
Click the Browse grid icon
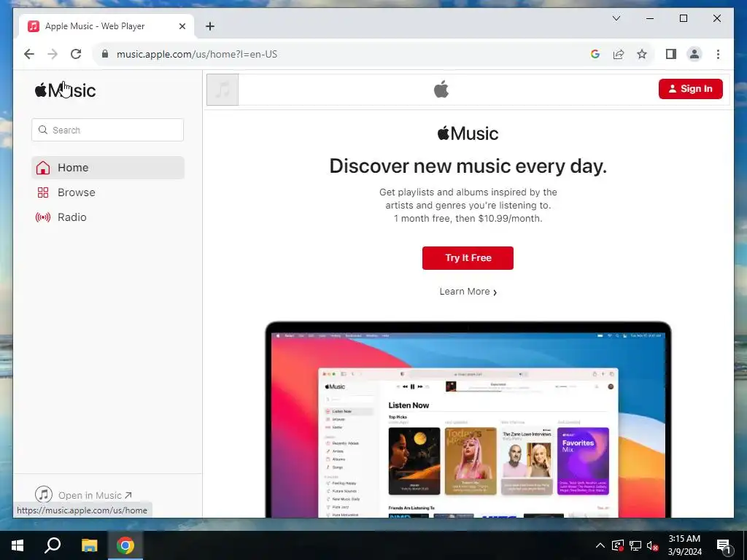pos(43,192)
